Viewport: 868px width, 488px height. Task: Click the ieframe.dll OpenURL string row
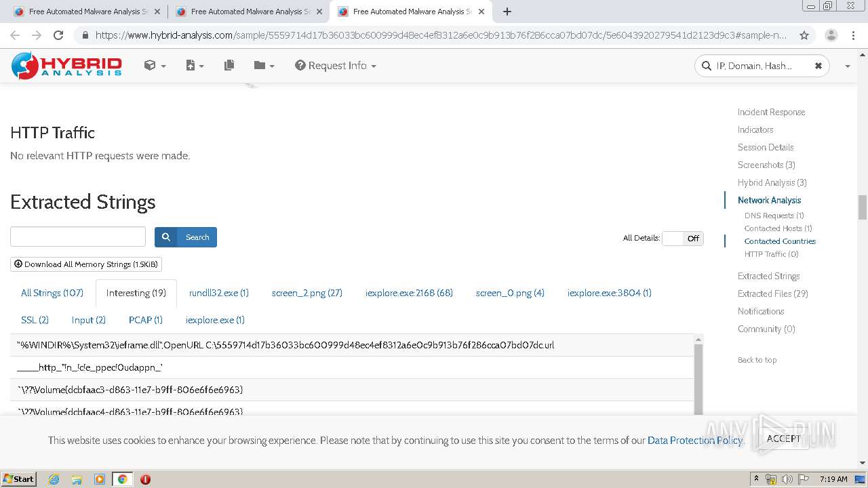[352, 345]
